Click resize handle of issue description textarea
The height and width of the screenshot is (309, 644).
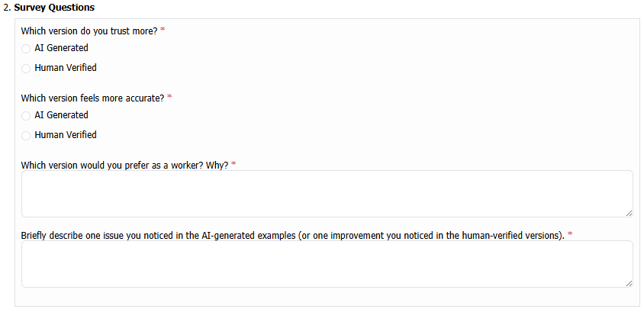coord(629,283)
